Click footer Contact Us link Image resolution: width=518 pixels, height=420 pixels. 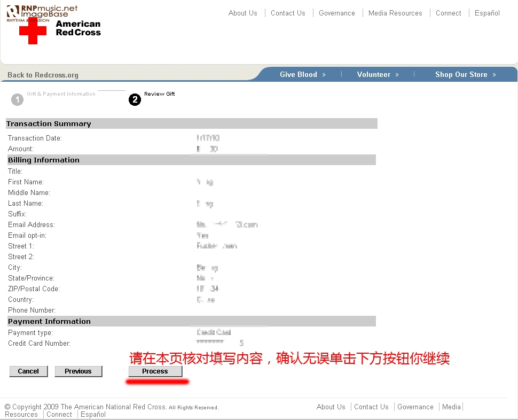click(371, 407)
